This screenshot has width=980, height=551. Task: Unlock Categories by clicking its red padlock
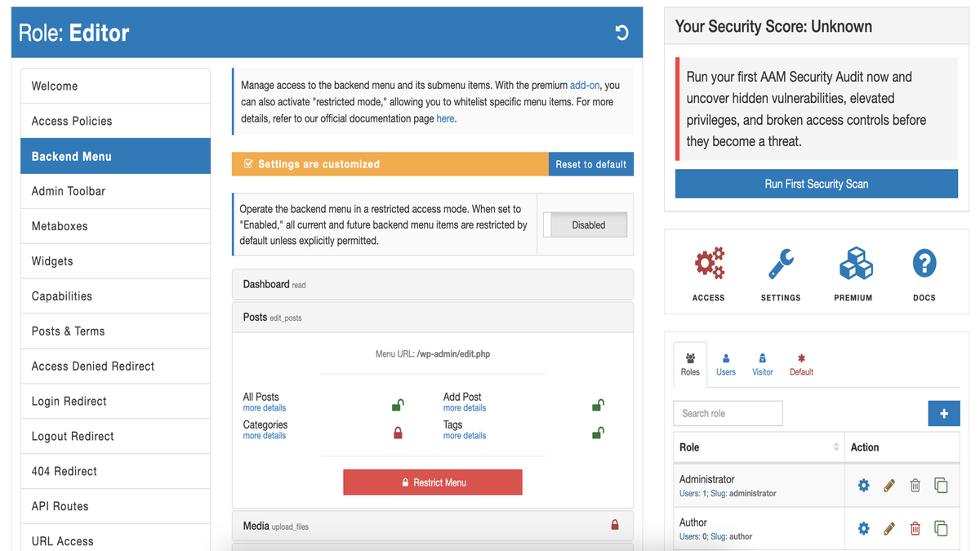[398, 433]
